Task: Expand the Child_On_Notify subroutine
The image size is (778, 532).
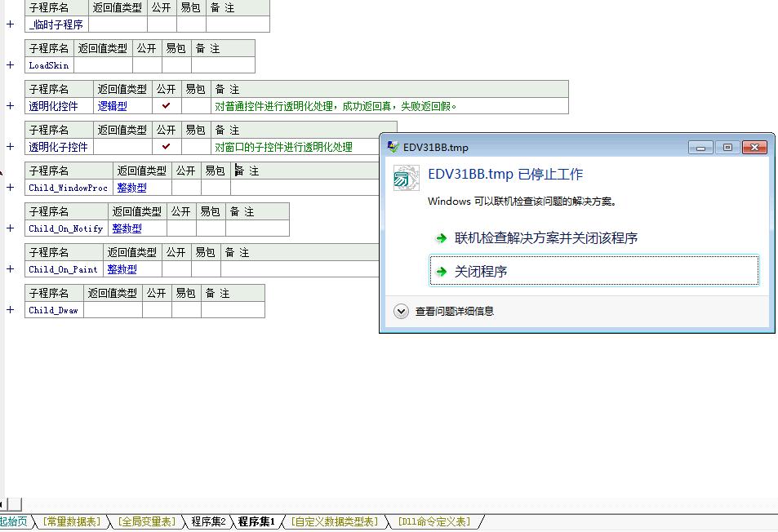Action: [10, 228]
